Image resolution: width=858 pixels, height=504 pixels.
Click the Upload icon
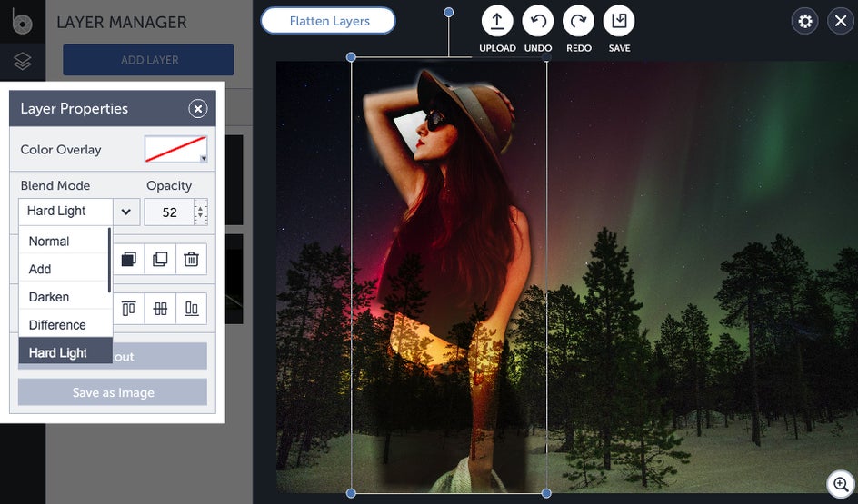[497, 21]
